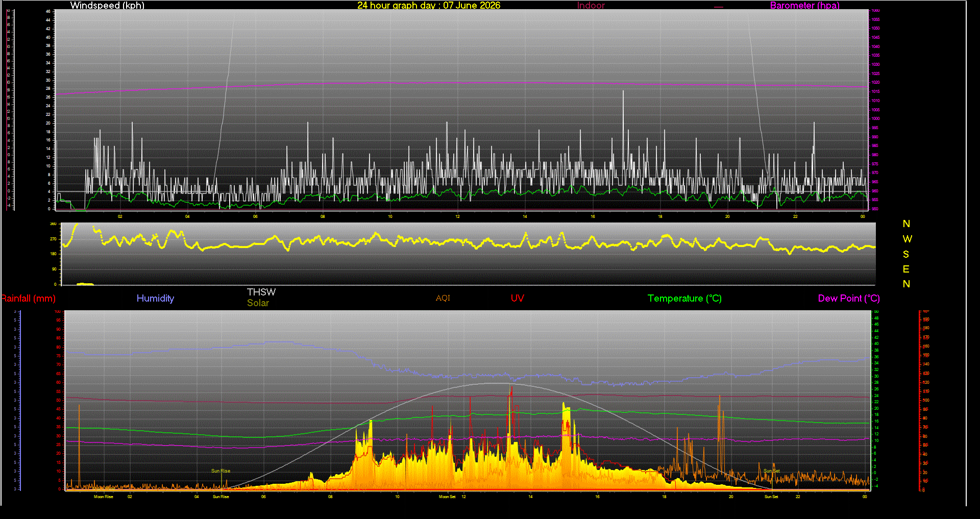Click 14 hour tick under solar chart
Screen dimensions: 980x519
pyautogui.click(x=530, y=497)
